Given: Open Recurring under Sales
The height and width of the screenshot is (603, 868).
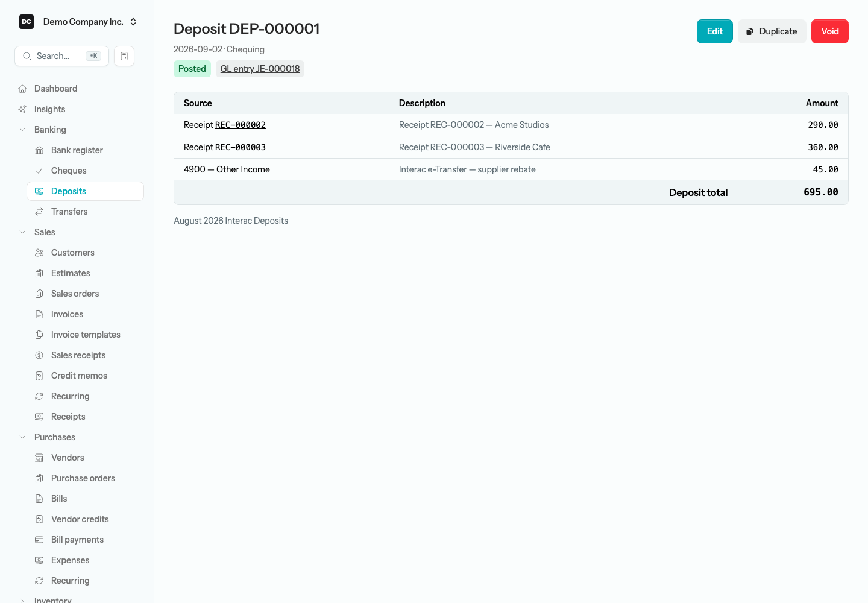Looking at the screenshot, I should tap(85, 396).
